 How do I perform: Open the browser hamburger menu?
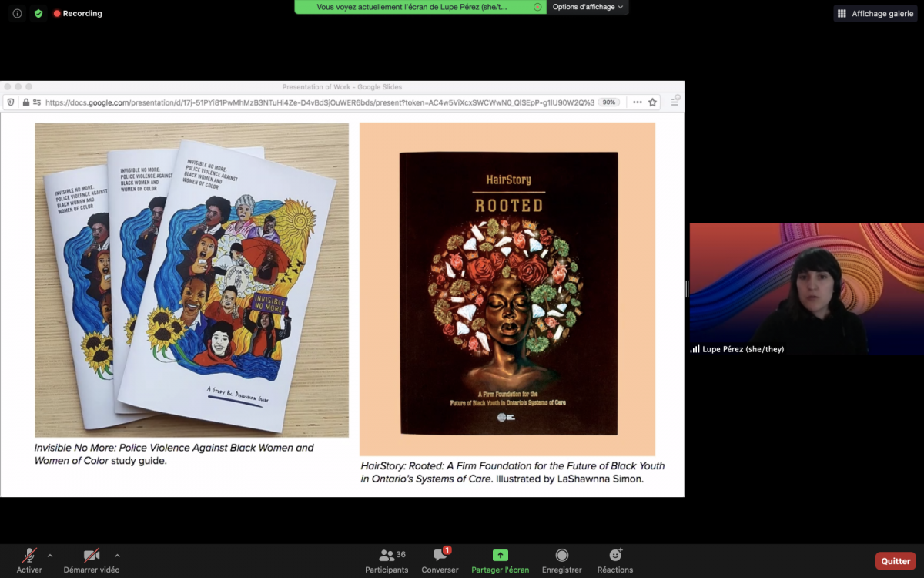tap(675, 101)
